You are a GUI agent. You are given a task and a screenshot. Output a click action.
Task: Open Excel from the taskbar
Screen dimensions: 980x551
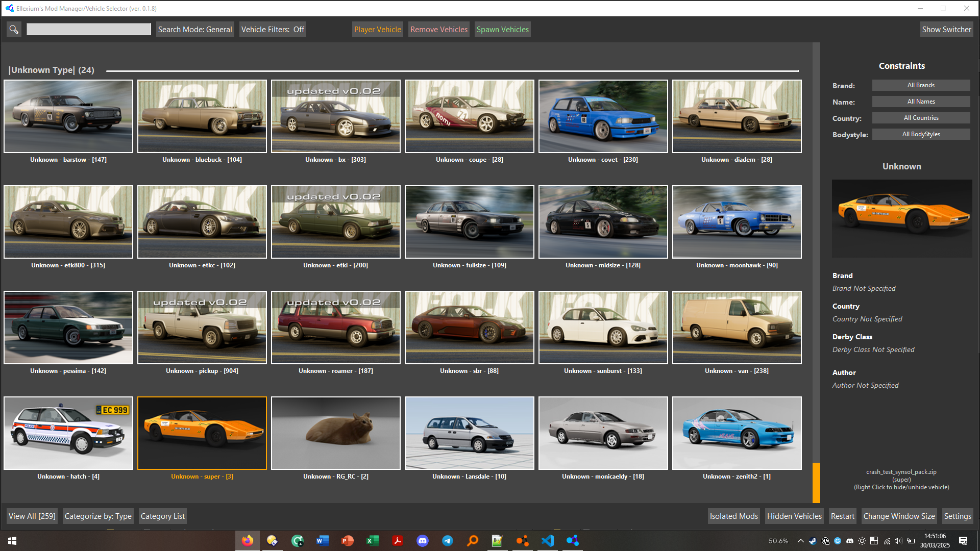373,540
